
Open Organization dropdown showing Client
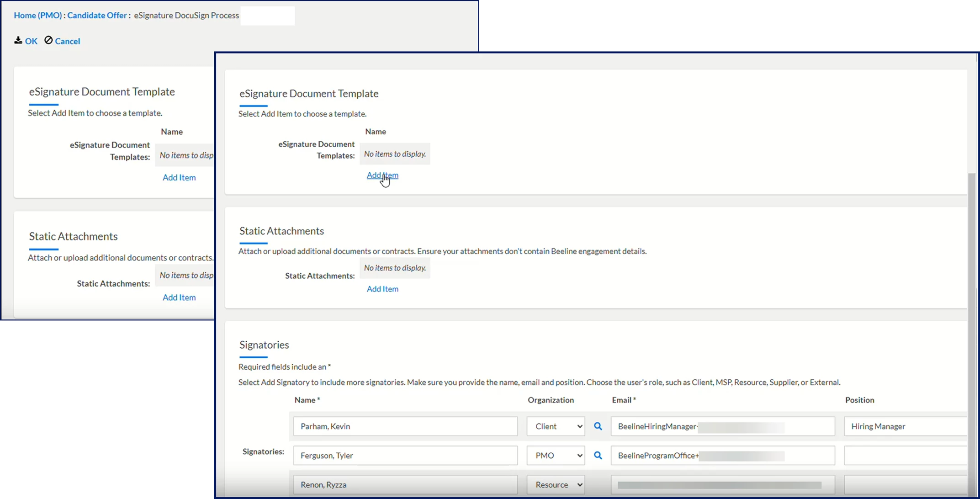tap(556, 426)
